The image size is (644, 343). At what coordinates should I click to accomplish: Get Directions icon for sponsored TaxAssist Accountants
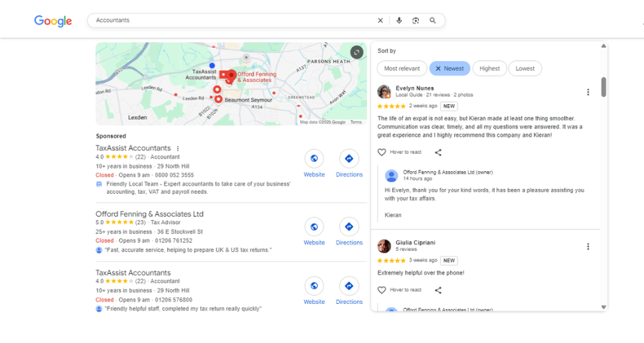pos(349,159)
